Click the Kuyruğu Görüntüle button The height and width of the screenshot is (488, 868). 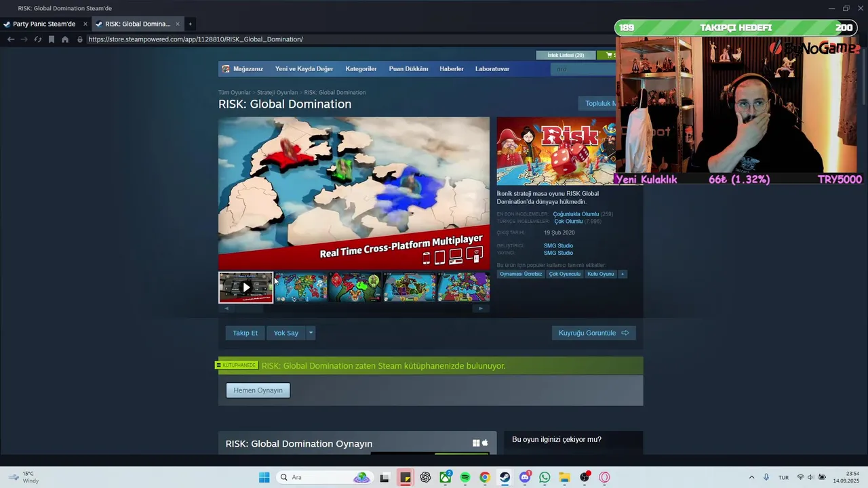(x=594, y=333)
